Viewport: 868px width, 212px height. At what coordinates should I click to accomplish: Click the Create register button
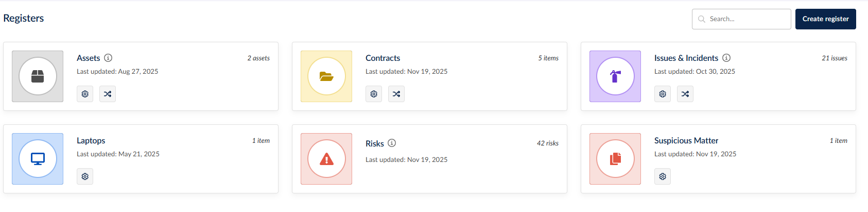(x=825, y=19)
